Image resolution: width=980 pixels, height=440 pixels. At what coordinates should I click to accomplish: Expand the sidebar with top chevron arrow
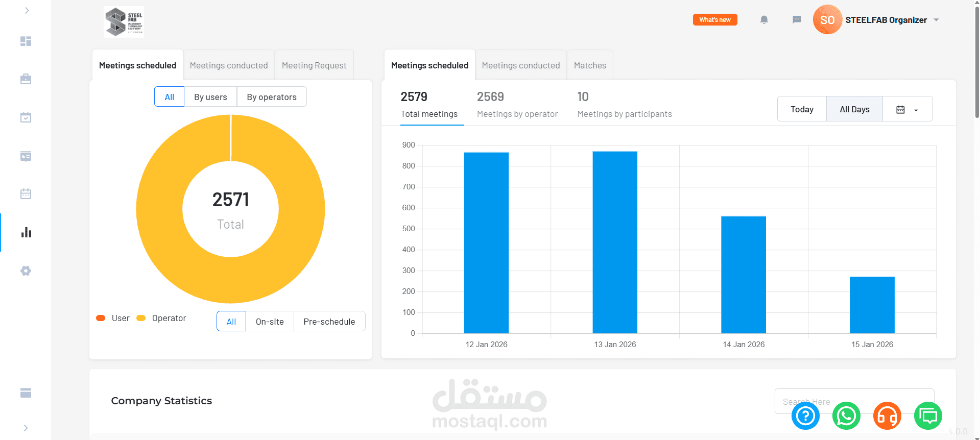tap(27, 11)
